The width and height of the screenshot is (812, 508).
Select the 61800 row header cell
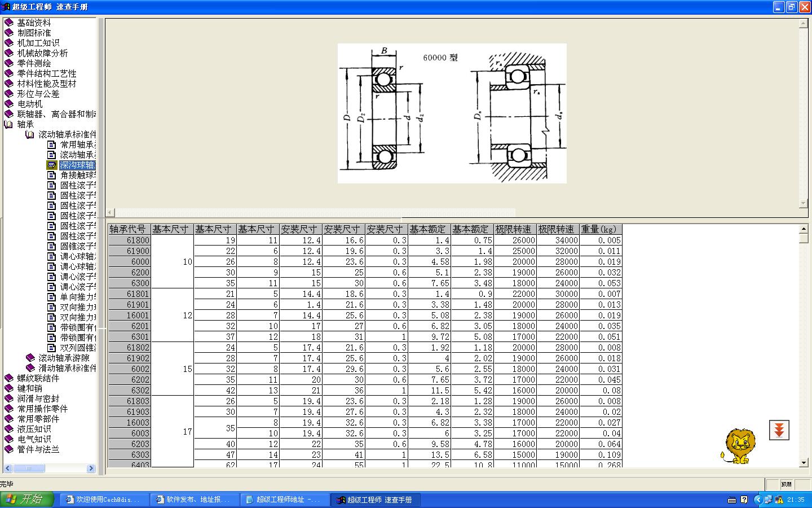pos(129,240)
